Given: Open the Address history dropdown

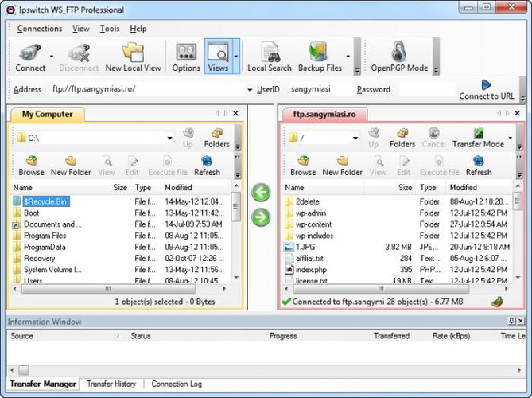Looking at the screenshot, I should (250, 90).
